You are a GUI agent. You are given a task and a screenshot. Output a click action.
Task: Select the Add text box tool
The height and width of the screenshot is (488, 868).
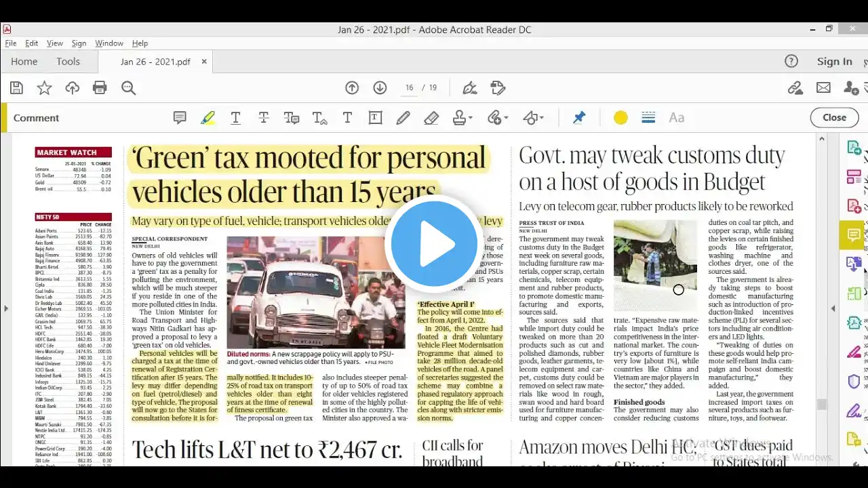click(375, 118)
